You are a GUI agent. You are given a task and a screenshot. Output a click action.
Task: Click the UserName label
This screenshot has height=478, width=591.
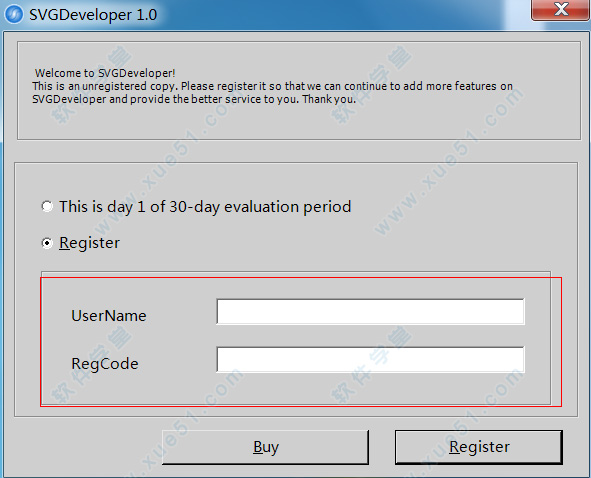(x=109, y=316)
